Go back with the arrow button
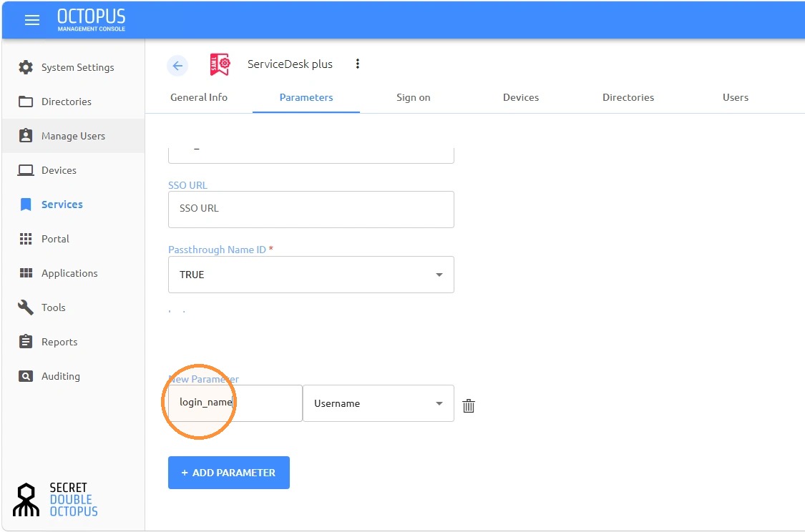Viewport: 805px width, 532px height. (177, 66)
